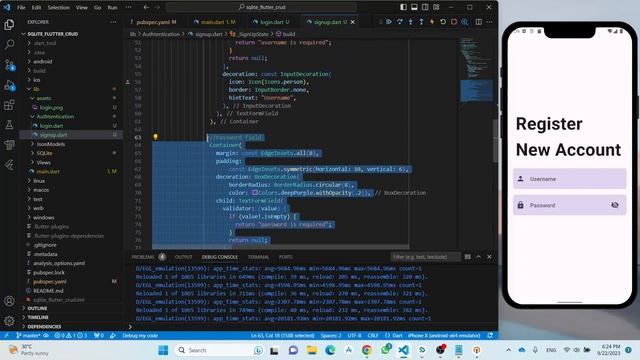Open the widget inspector magnifier icon
Viewport: 640px width, 360px height.
[x=464, y=22]
